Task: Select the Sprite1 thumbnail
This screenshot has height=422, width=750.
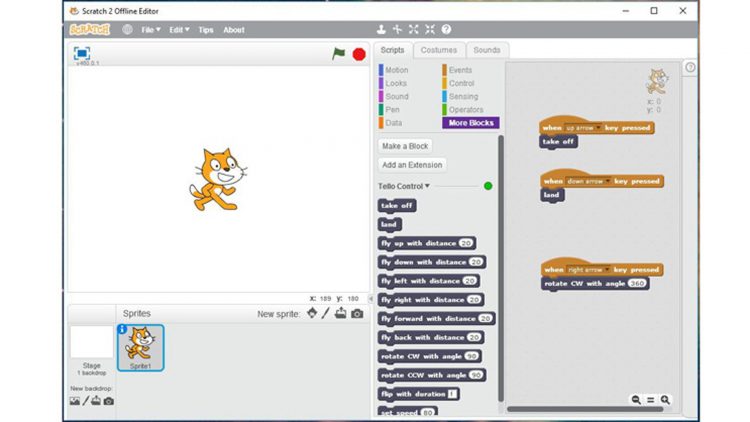Action: point(141,348)
